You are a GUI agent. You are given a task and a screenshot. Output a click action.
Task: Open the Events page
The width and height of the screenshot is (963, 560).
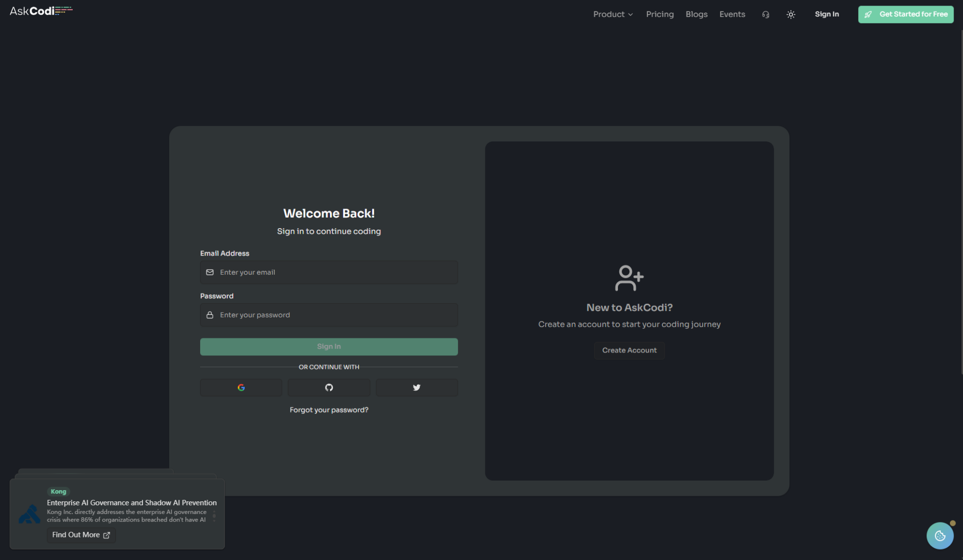click(732, 14)
